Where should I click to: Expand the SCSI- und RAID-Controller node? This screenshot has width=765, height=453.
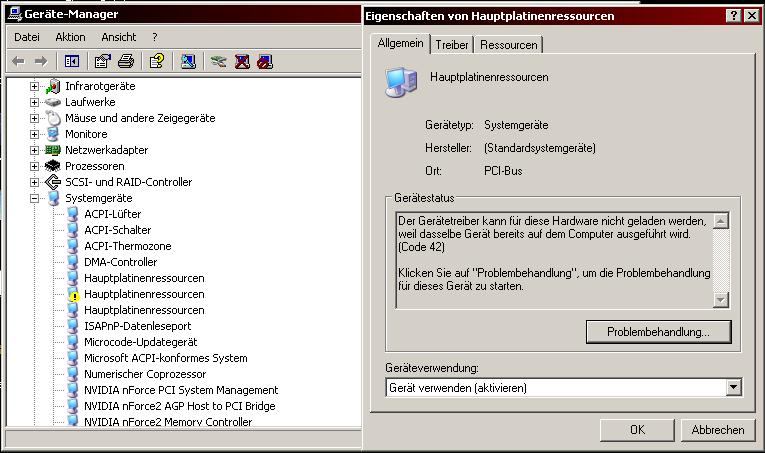(x=34, y=182)
